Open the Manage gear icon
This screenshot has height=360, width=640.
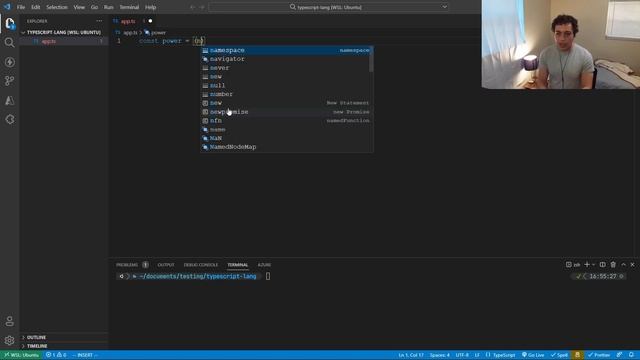[x=9, y=340]
